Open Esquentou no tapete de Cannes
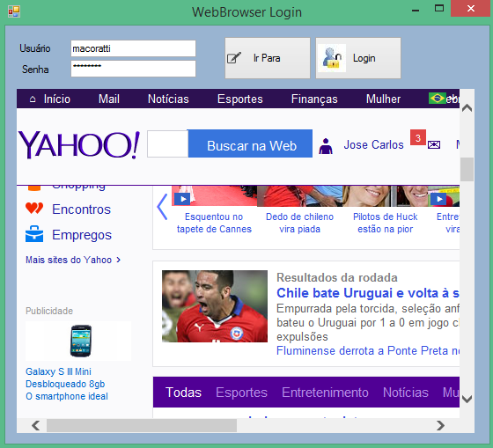Viewport: 493px width, 448px height. point(214,223)
